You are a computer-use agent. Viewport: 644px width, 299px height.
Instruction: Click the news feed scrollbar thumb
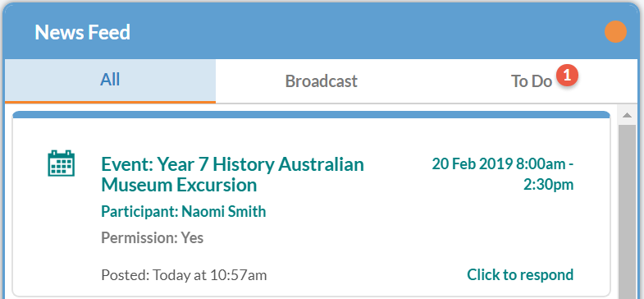pos(627,210)
